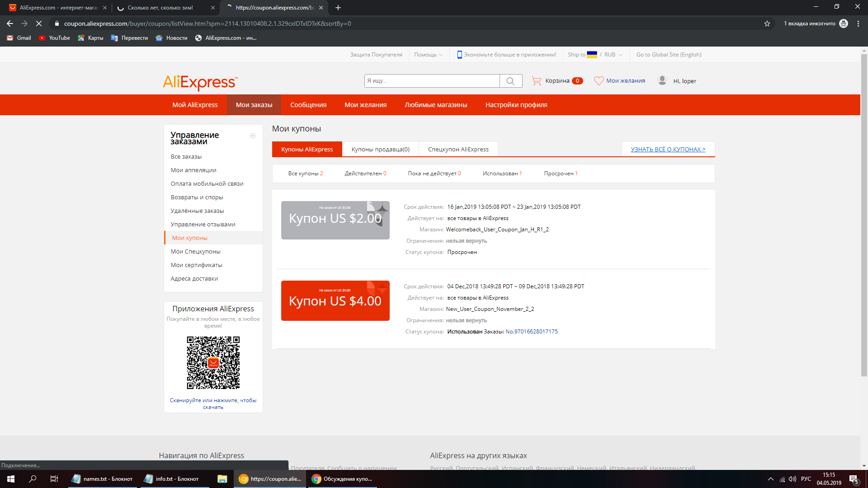
Task: Open Адреса доставки in sidebar
Action: 194,279
